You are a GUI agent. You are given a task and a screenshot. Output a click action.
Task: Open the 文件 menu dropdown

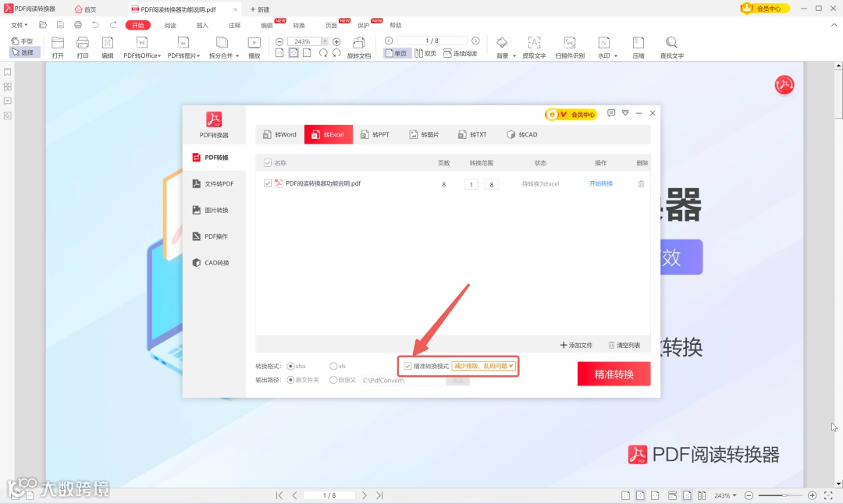[x=20, y=25]
